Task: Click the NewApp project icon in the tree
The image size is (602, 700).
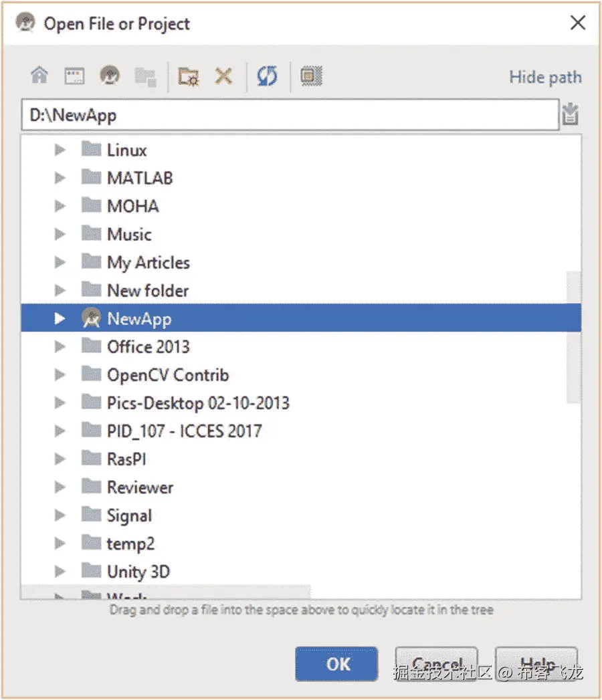Action: point(92,318)
